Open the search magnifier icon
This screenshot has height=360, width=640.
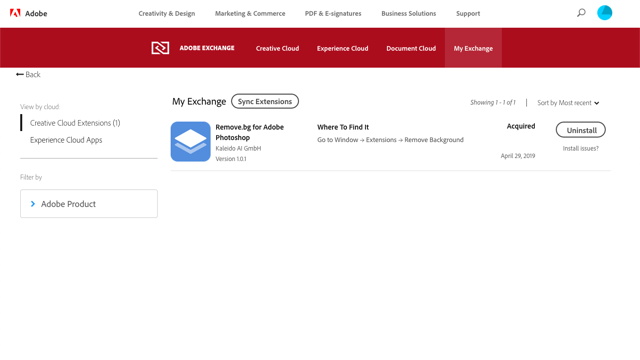tap(581, 13)
